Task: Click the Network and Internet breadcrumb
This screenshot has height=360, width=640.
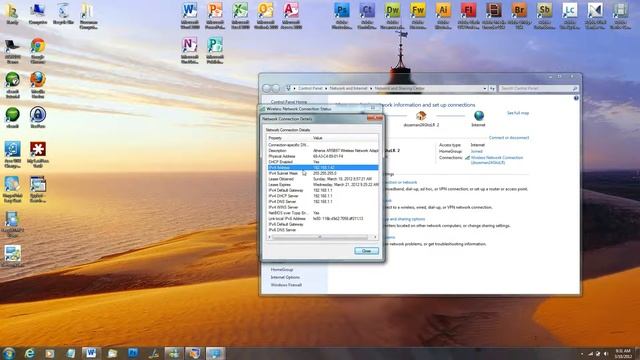Action: click(348, 89)
